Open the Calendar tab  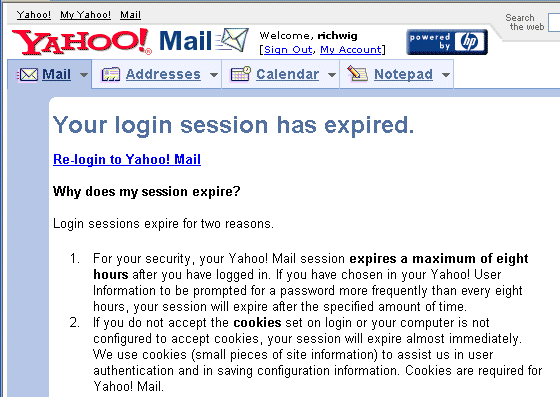tap(288, 74)
